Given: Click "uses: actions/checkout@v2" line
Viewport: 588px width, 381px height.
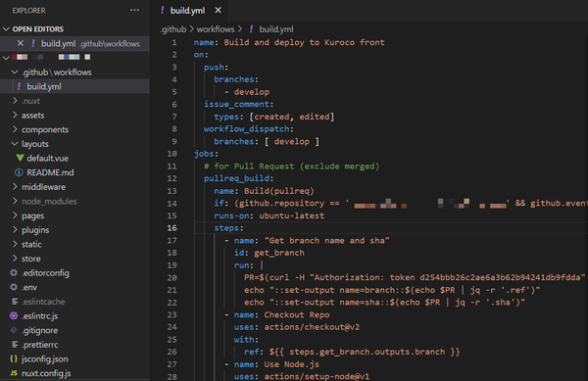Looking at the screenshot, I should coord(297,327).
